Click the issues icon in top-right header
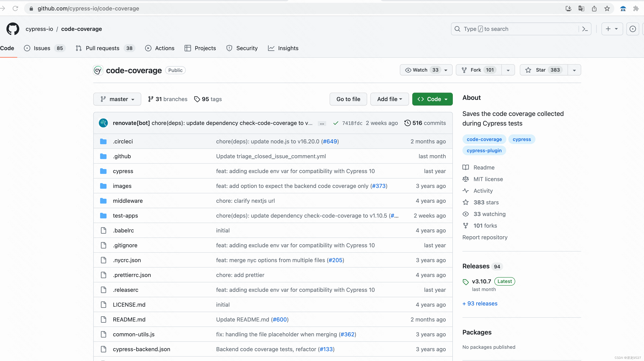Screen dimensions: 644x361 coord(633,29)
